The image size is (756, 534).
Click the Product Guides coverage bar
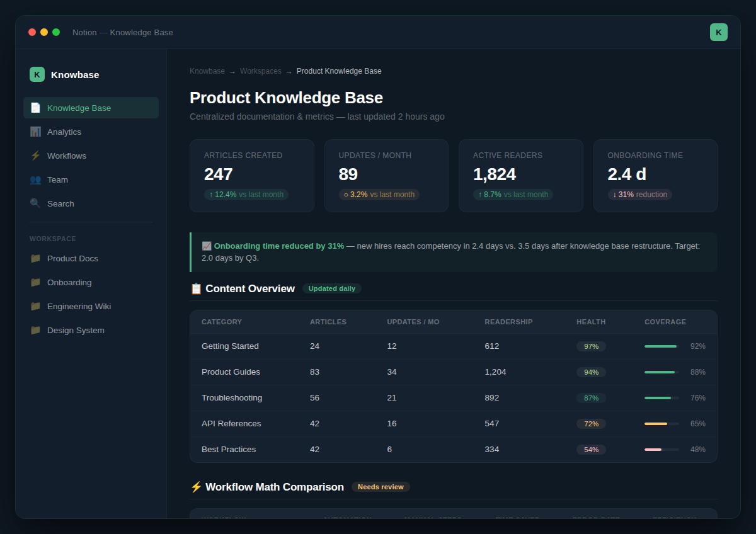(x=661, y=372)
